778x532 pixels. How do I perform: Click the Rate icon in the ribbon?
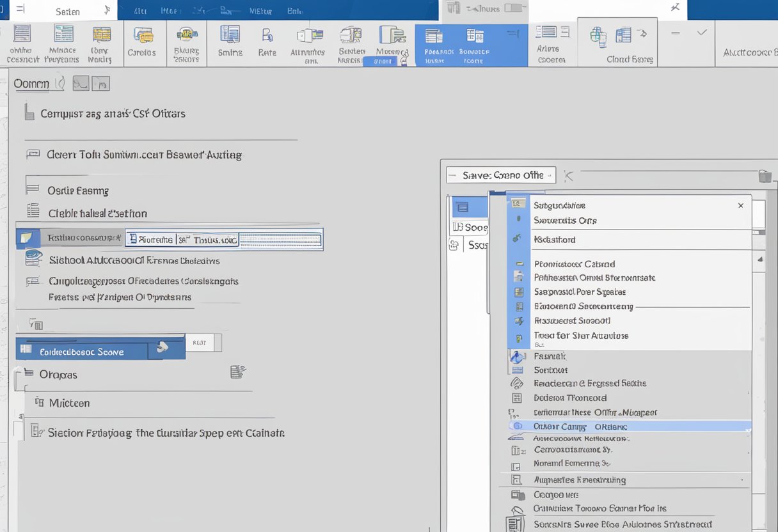pyautogui.click(x=267, y=42)
